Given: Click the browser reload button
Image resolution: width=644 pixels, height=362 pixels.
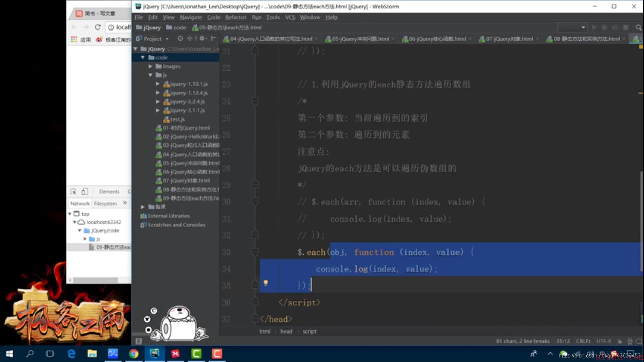Looking at the screenshot, I should [98, 27].
